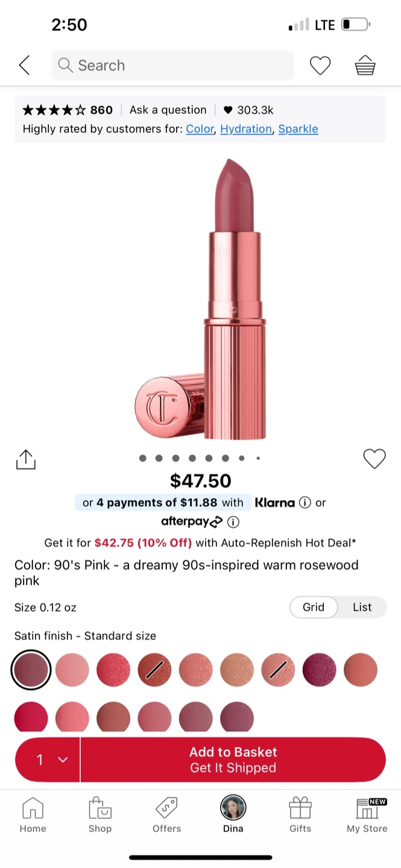Image resolution: width=401 pixels, height=868 pixels.
Task: Tap Add to Basket button
Action: [233, 759]
